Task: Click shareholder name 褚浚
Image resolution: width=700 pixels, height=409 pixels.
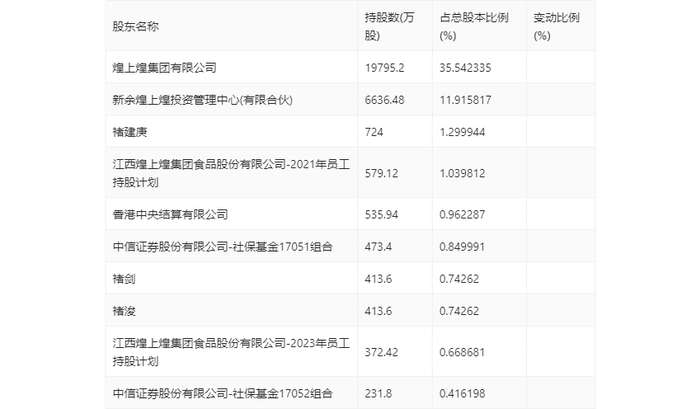Action: click(x=124, y=311)
